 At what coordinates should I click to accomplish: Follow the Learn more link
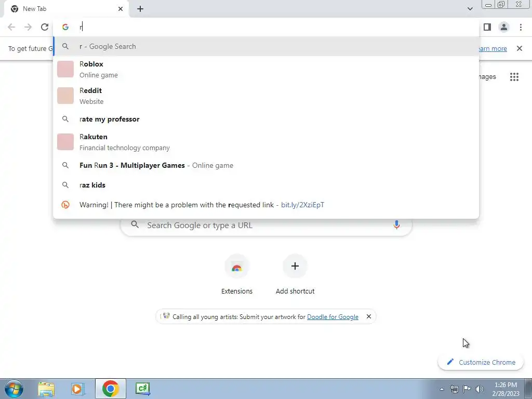493,48
